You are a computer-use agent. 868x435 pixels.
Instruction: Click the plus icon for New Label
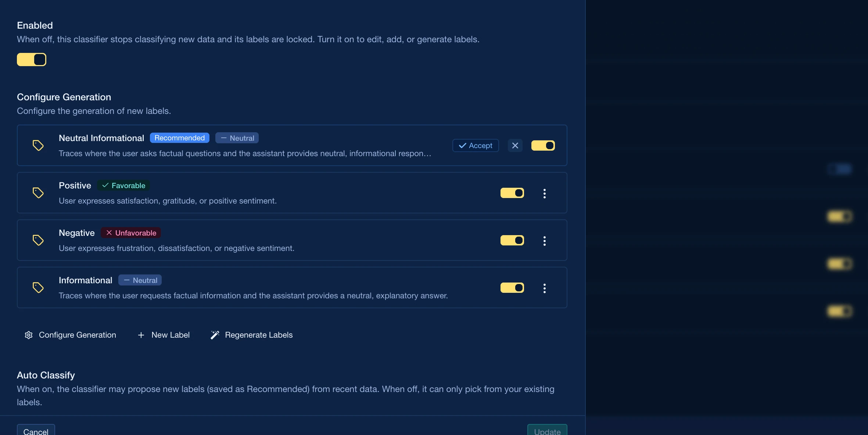coord(141,335)
